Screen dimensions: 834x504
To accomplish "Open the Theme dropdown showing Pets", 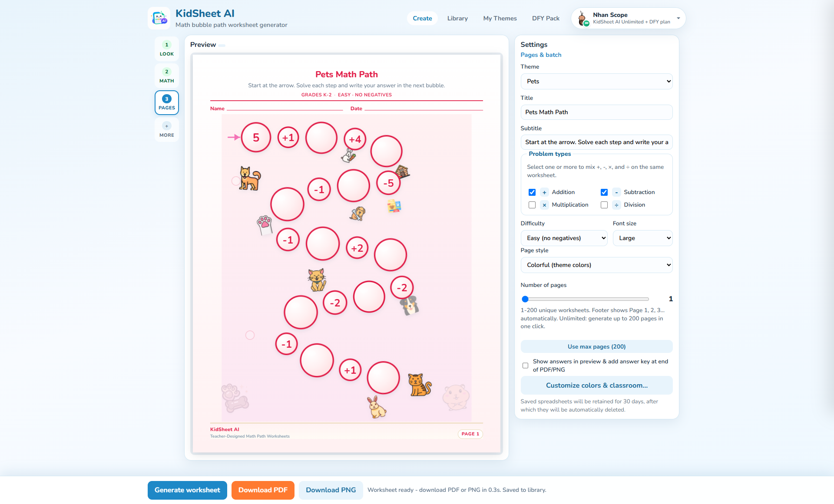I will tap(596, 81).
